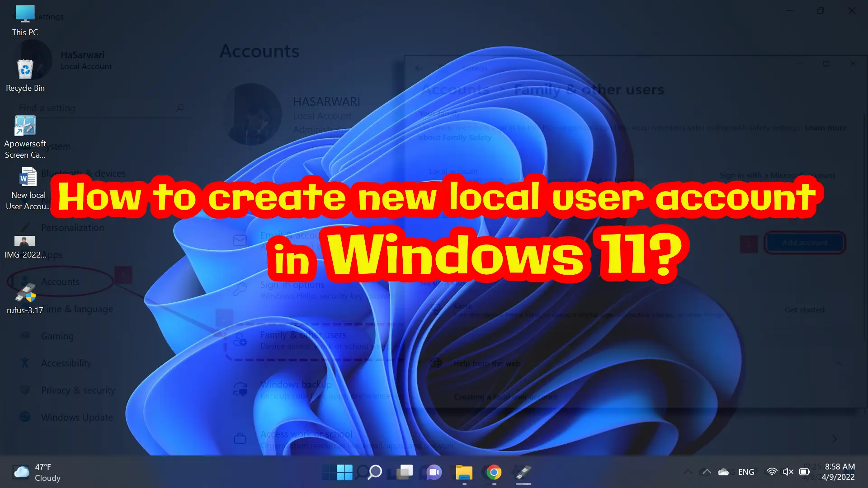
Task: Open Task View from the taskbar
Action: click(405, 472)
